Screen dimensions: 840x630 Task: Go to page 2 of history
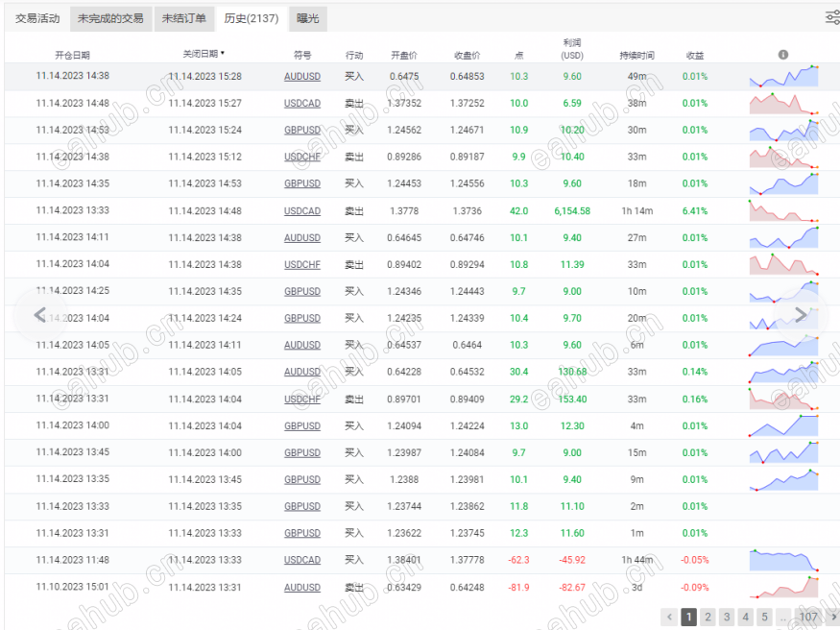tap(708, 617)
